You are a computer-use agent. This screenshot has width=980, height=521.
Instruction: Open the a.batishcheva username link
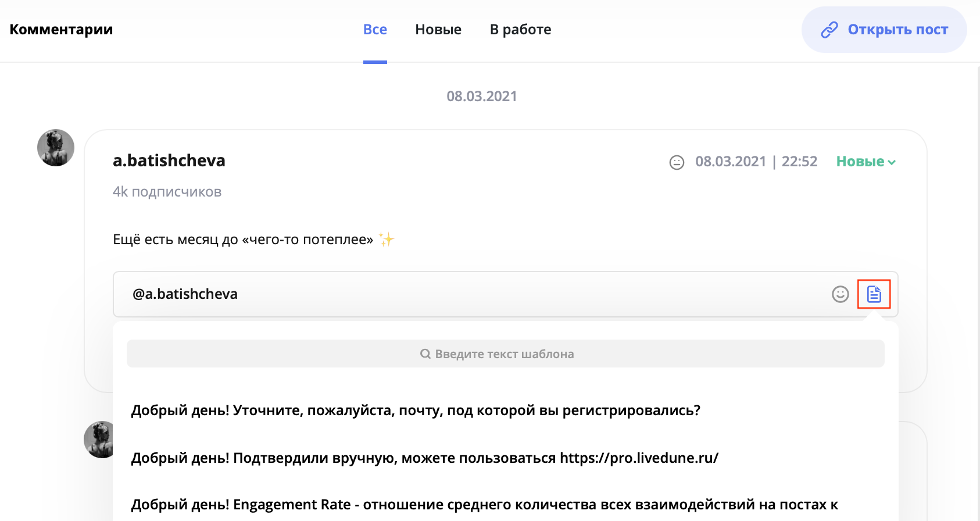click(169, 160)
